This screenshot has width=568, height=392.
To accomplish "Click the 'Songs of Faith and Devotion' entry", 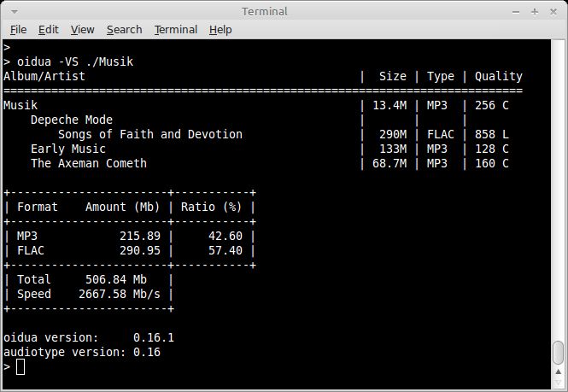I will click(x=150, y=134).
